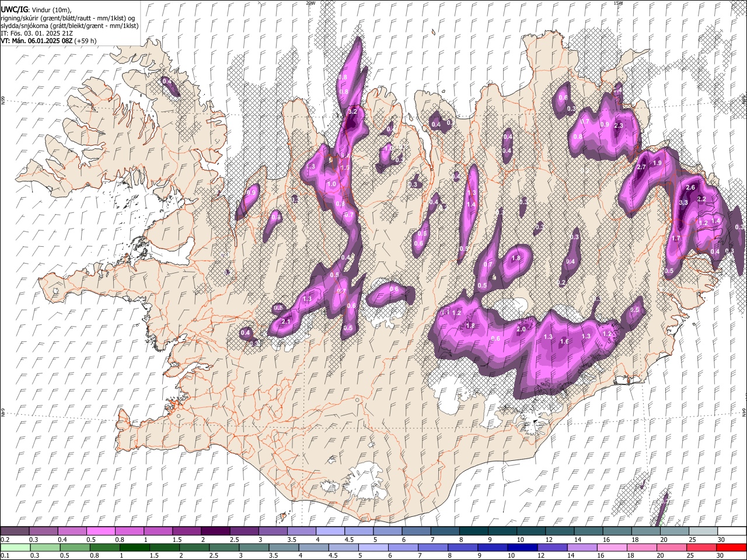
Task: Select the 1.9 value beside 2.7
Action: [x=657, y=163]
